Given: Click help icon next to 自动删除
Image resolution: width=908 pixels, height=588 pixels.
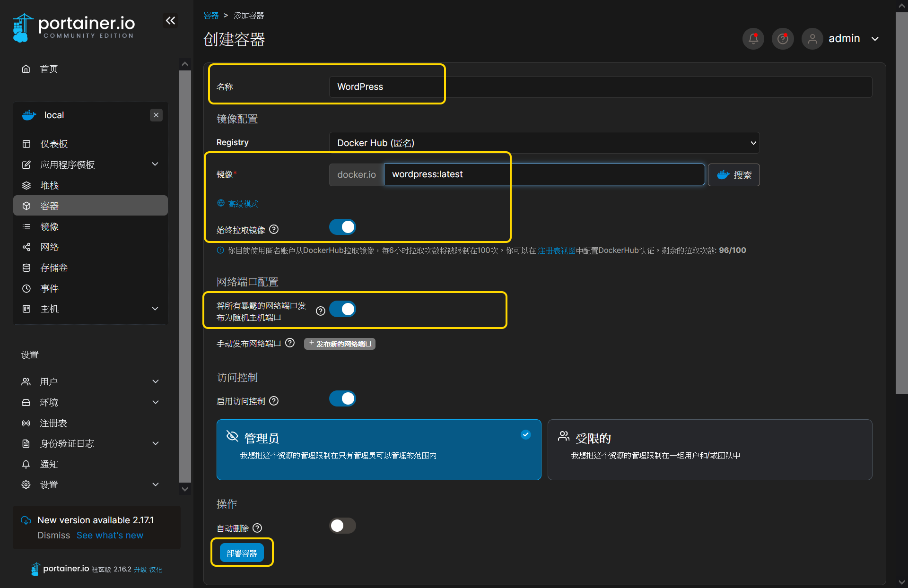Looking at the screenshot, I should (x=257, y=528).
